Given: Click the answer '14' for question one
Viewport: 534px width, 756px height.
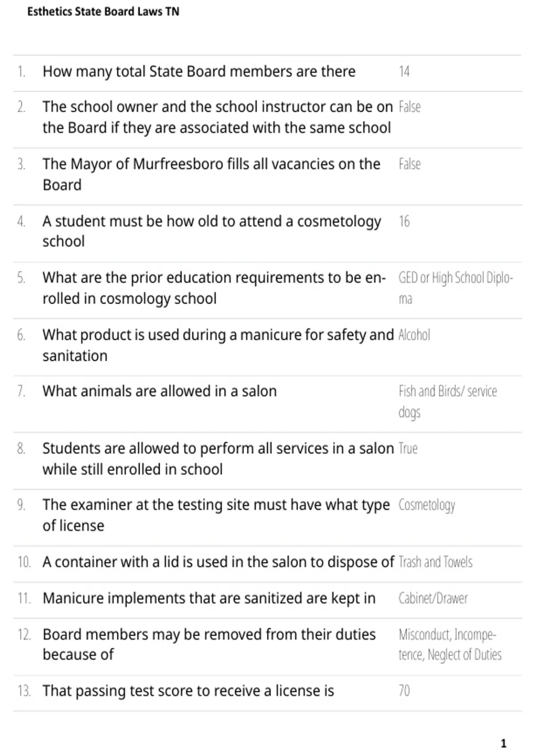Looking at the screenshot, I should click(x=404, y=72).
